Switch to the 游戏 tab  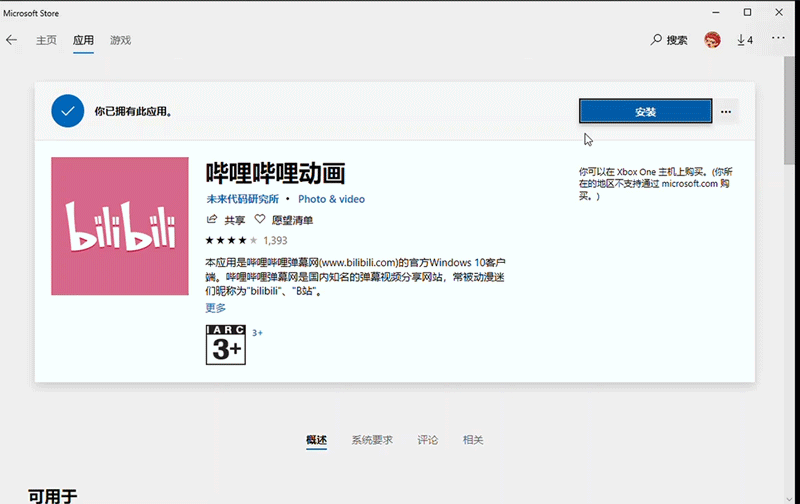[x=120, y=40]
